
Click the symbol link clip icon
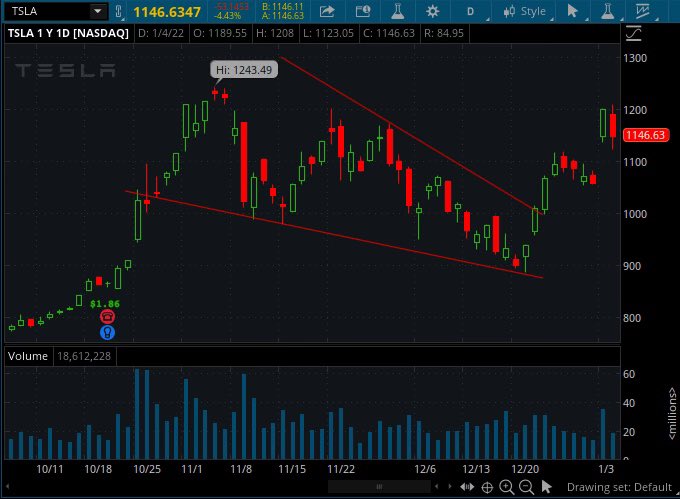pyautogui.click(x=118, y=11)
